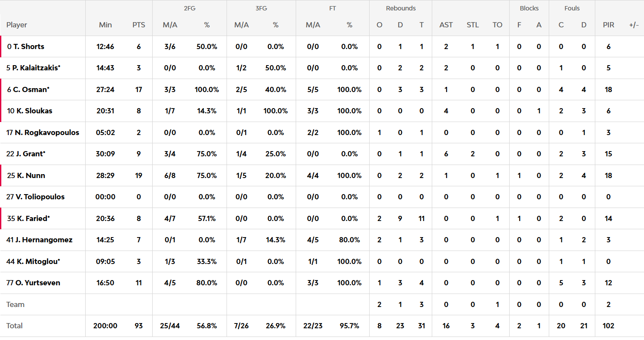644x340 pixels.
Task: Open T. Shorts player profile link
Action: click(x=29, y=46)
